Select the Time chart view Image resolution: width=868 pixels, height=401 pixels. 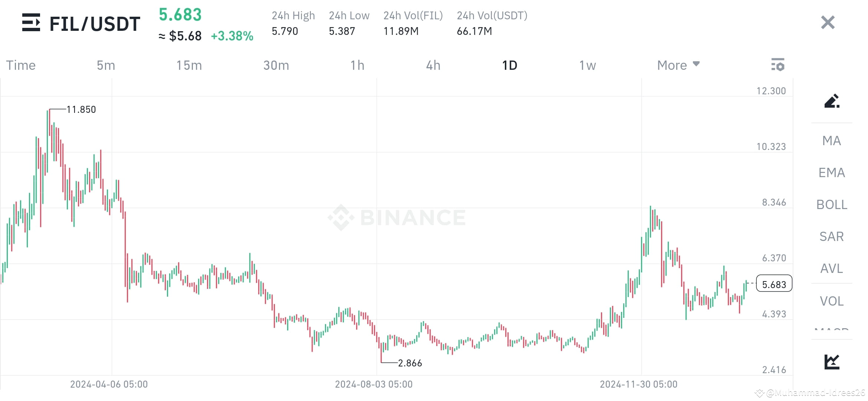[x=21, y=65]
